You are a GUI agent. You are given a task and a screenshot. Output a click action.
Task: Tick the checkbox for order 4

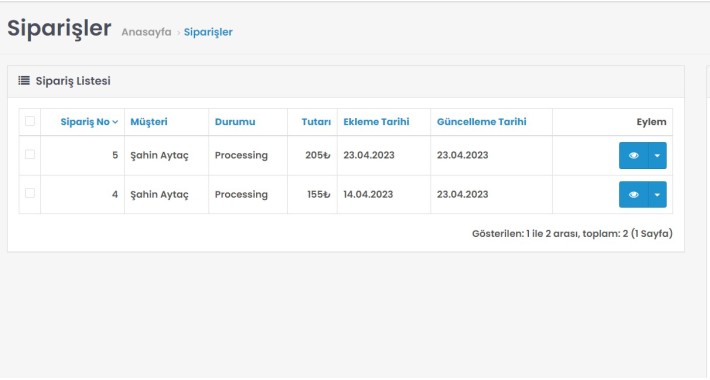click(30, 193)
